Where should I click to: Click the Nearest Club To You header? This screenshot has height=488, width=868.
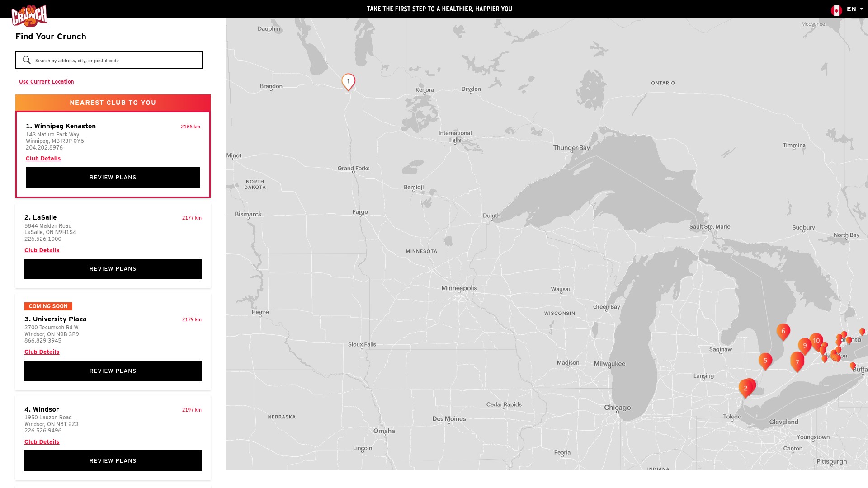pos(113,103)
